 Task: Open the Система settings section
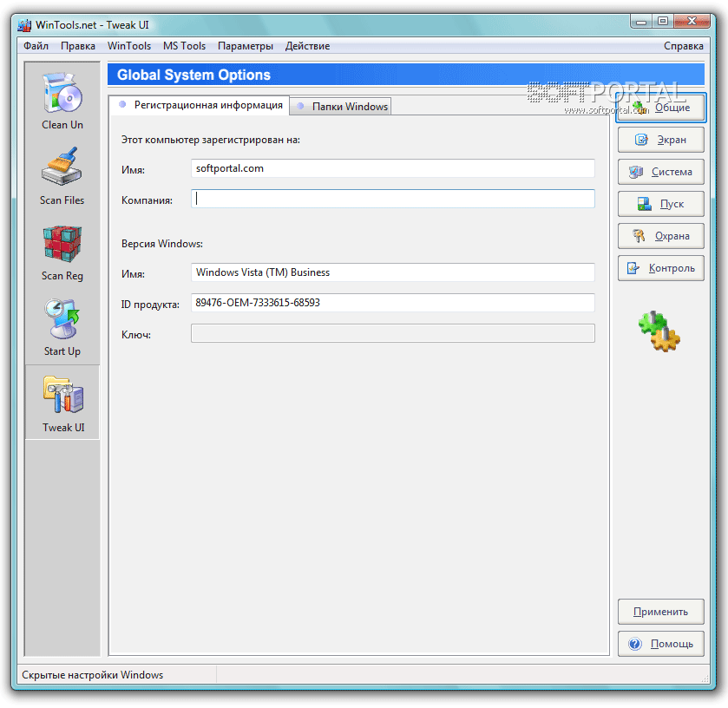click(x=660, y=172)
